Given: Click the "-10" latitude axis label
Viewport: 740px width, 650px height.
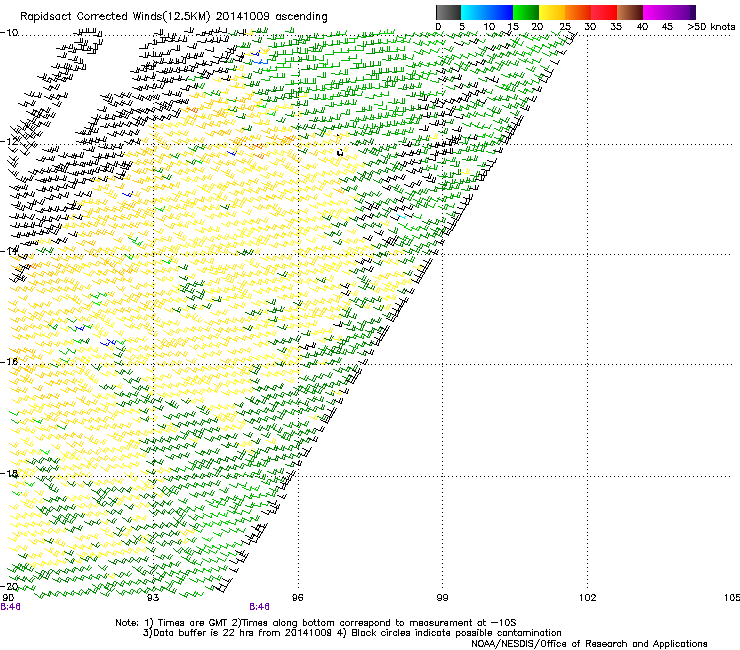Looking at the screenshot, I should click(x=9, y=33).
